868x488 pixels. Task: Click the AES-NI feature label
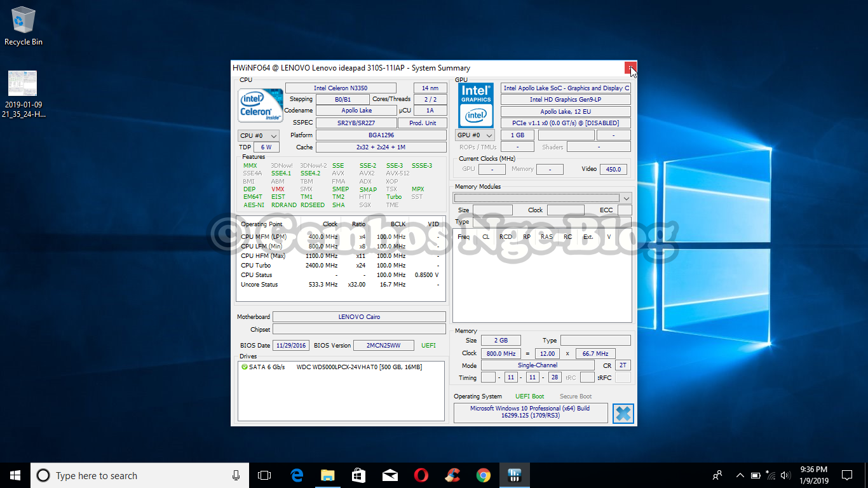pos(254,205)
